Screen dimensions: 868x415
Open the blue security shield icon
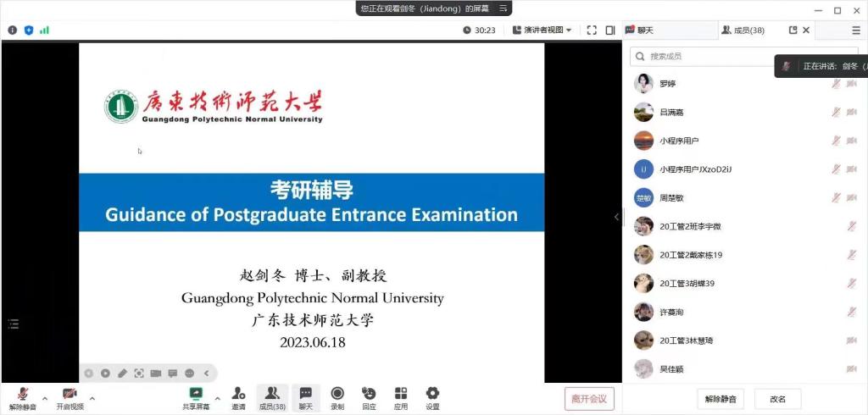point(29,30)
